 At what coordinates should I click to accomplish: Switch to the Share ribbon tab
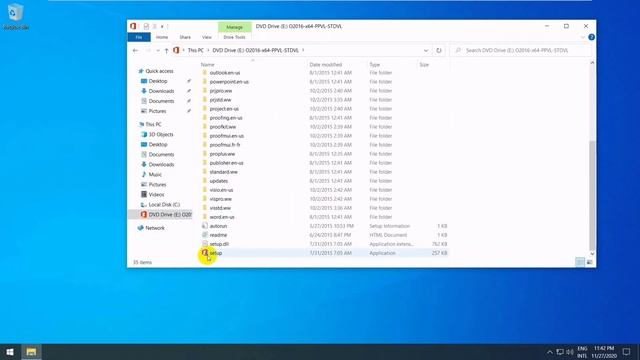(x=185, y=37)
